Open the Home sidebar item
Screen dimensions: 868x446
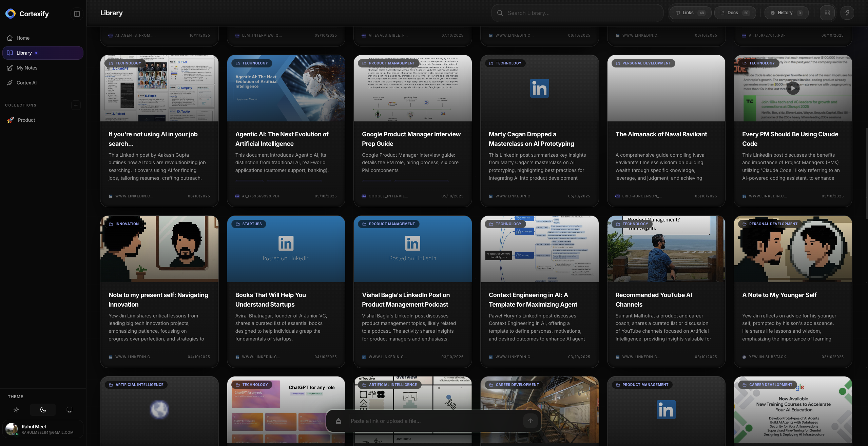click(43, 38)
